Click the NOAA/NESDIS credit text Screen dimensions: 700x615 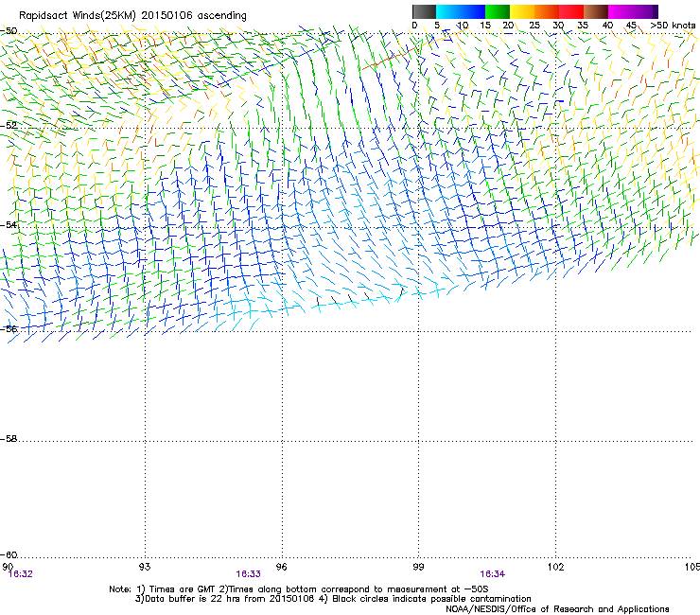click(x=557, y=609)
